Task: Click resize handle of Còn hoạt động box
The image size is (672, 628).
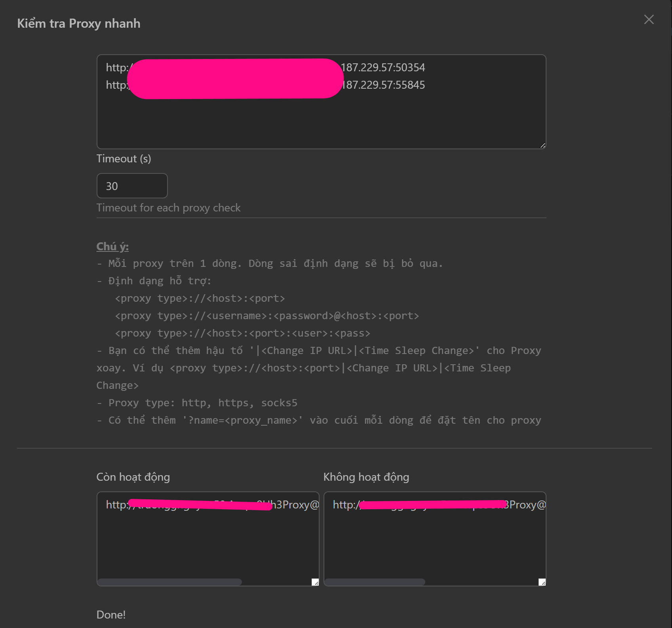Action: (x=315, y=582)
